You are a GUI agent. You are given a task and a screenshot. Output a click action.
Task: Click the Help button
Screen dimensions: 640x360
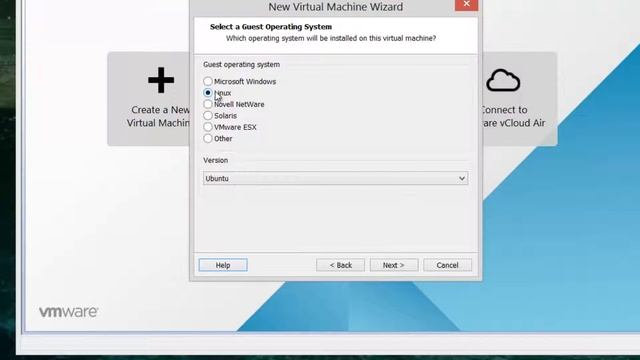coord(223,265)
